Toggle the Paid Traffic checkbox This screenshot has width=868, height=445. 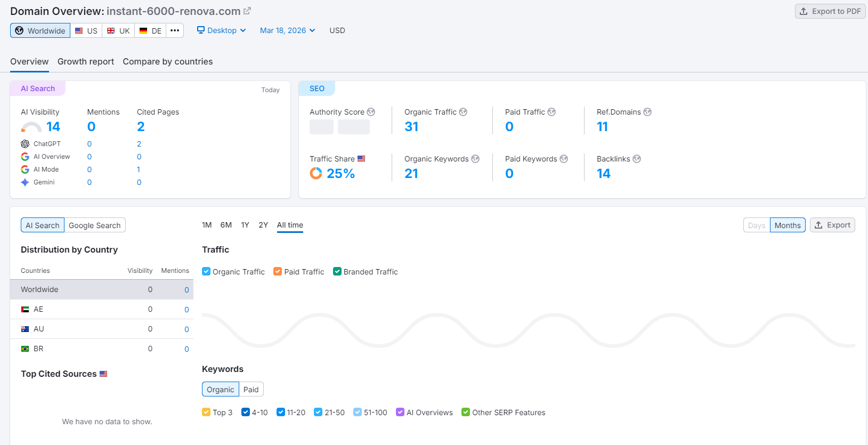pyautogui.click(x=278, y=271)
